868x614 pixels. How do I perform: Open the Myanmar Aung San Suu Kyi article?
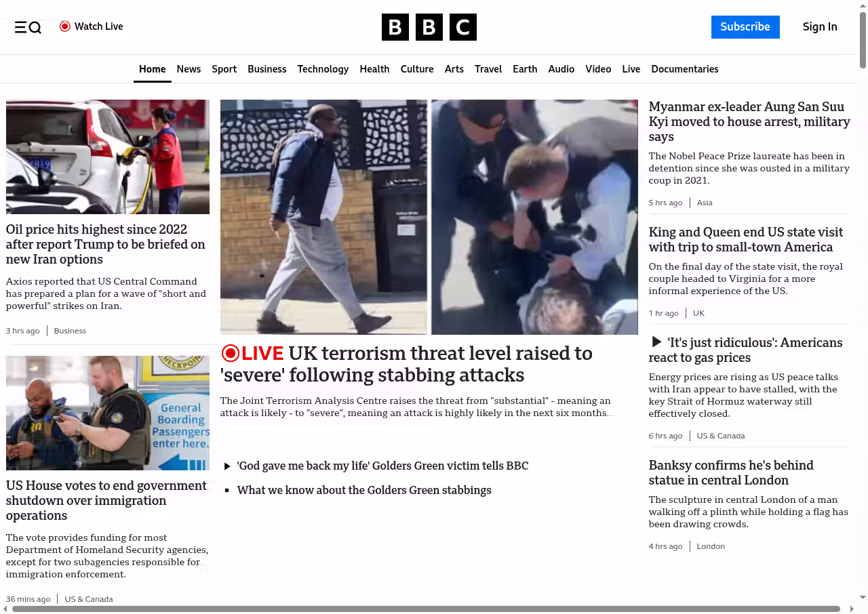(749, 121)
